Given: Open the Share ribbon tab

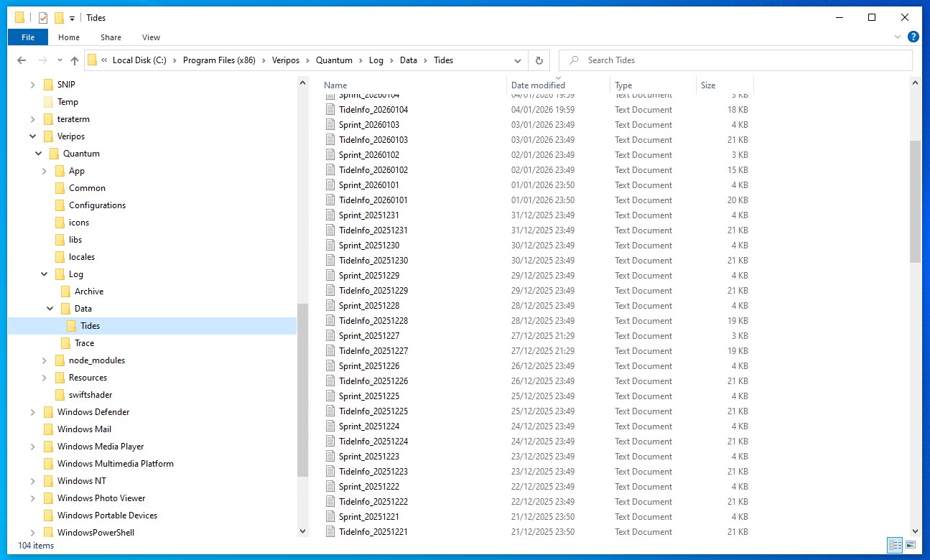Looking at the screenshot, I should tap(111, 37).
